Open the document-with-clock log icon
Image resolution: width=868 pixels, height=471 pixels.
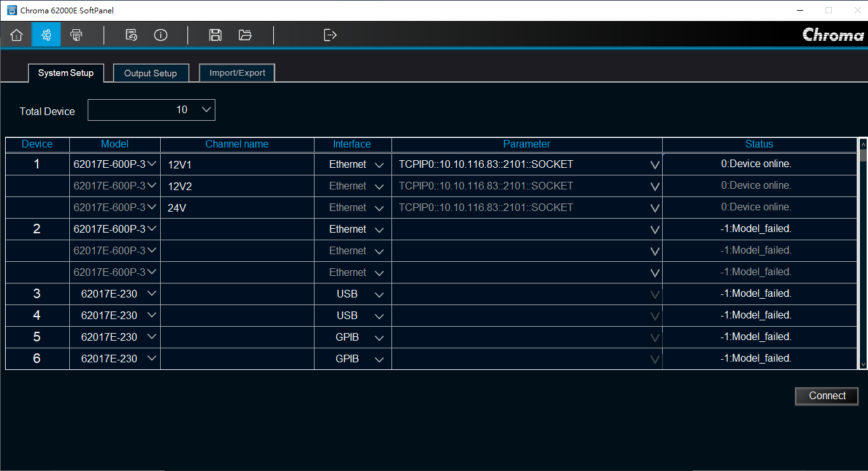point(132,35)
